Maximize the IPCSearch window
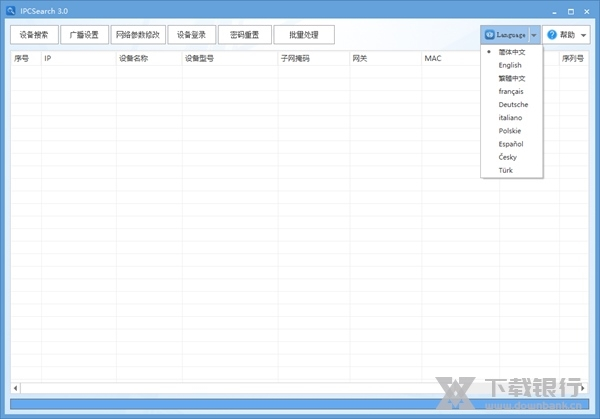Image resolution: width=600 pixels, height=419 pixels. tap(571, 12)
